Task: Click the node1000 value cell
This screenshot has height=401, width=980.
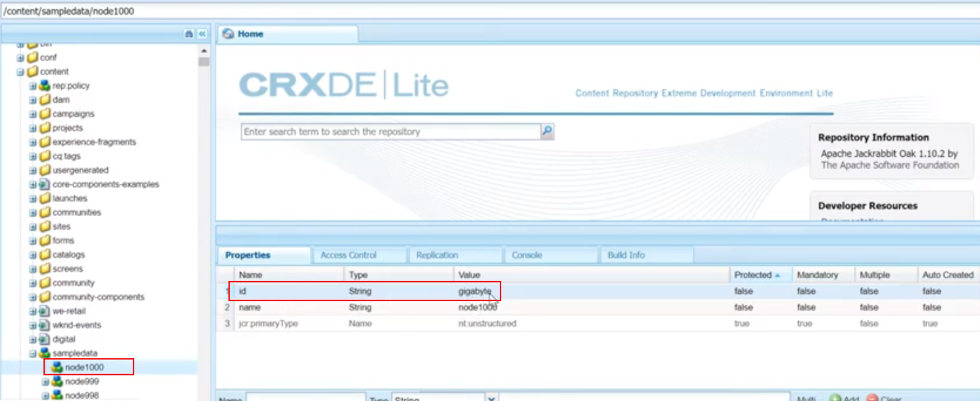Action: click(x=477, y=307)
